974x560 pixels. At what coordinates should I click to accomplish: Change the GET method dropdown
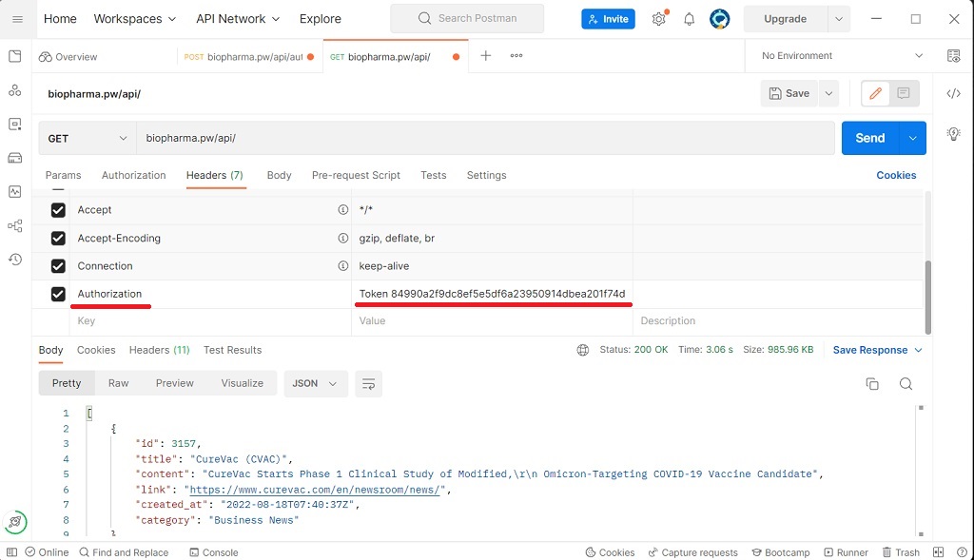pos(88,139)
